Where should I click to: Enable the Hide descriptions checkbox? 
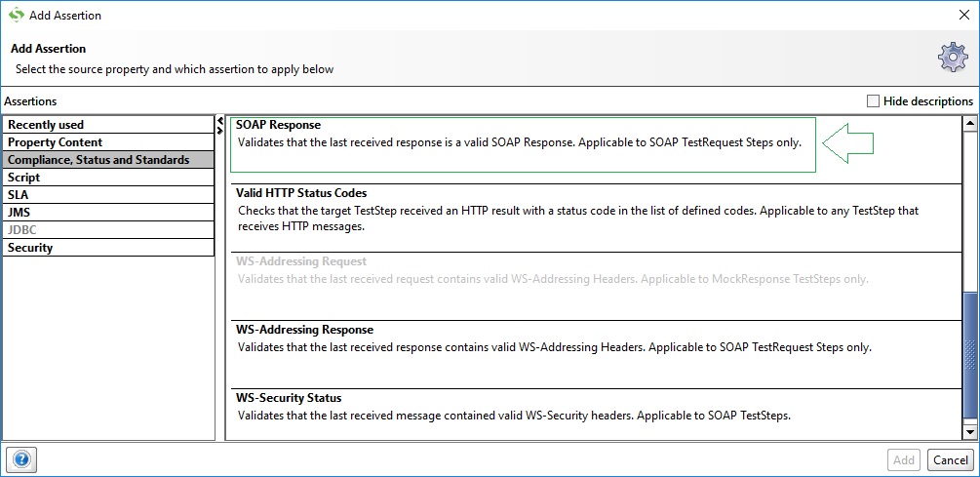click(x=873, y=100)
